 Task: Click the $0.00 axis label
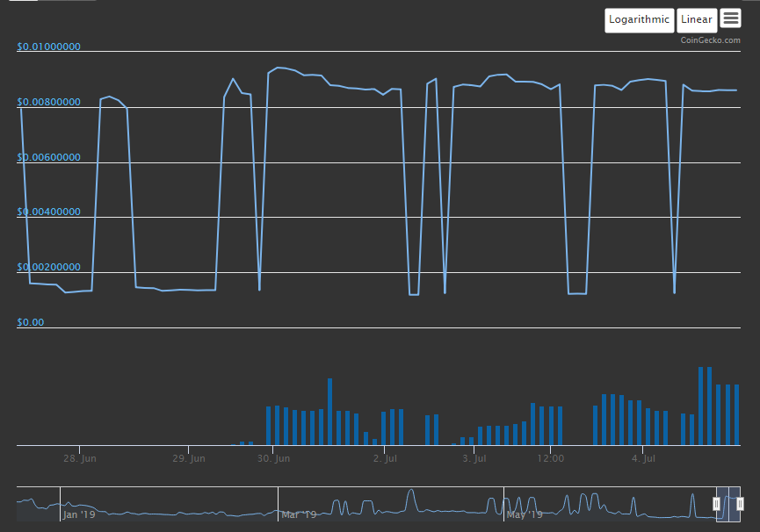point(30,322)
